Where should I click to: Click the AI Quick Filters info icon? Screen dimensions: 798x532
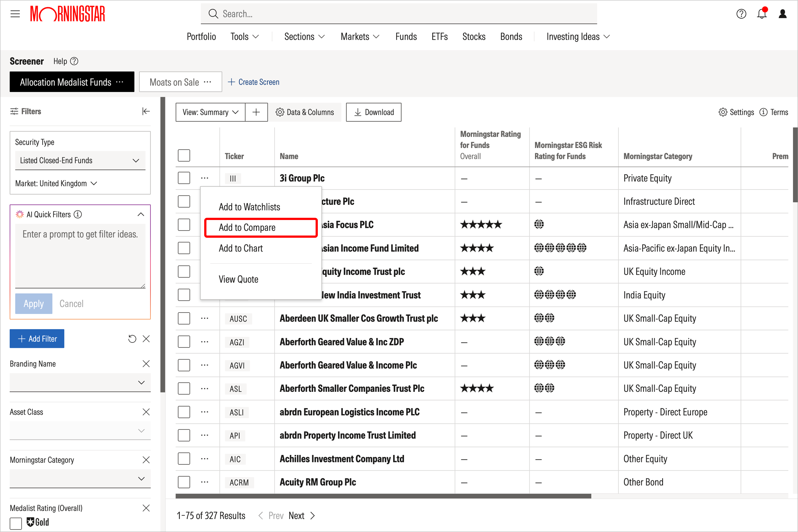(78, 214)
